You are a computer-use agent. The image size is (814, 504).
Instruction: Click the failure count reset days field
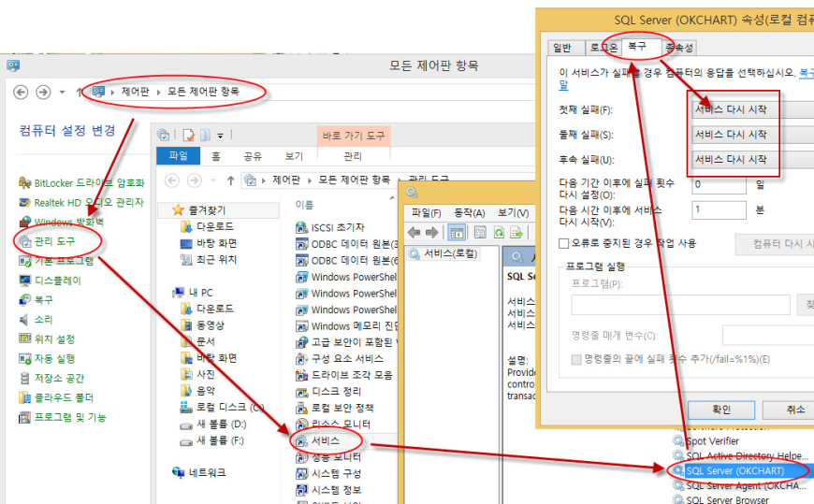point(719,185)
